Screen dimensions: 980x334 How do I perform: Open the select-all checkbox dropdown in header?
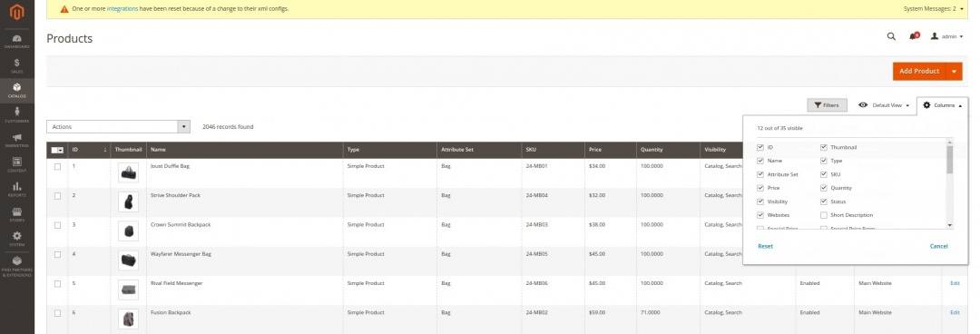coord(57,150)
